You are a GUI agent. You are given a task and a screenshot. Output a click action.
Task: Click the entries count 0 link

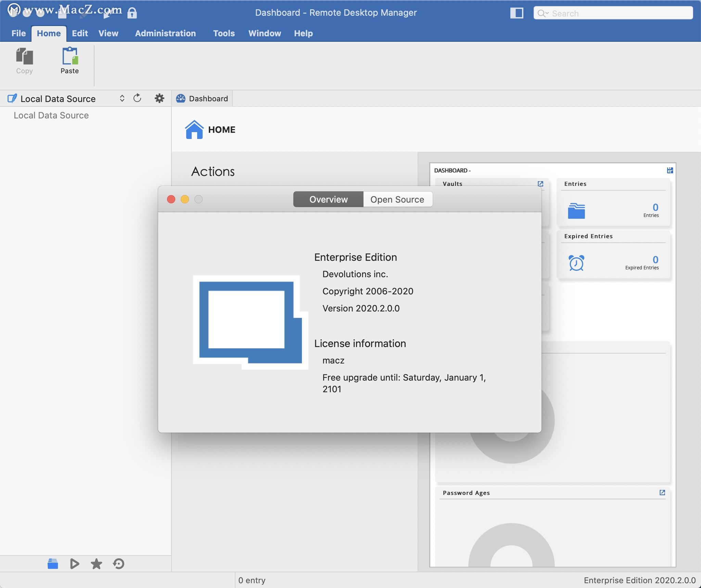(655, 207)
